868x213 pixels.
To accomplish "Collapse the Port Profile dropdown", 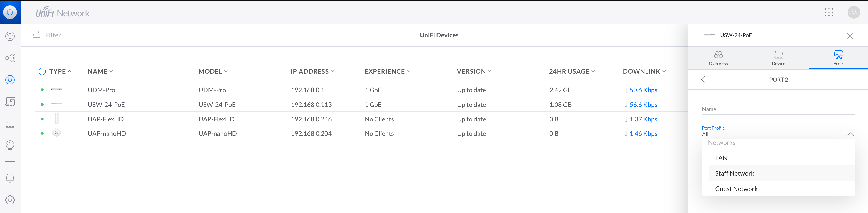I will [x=851, y=134].
